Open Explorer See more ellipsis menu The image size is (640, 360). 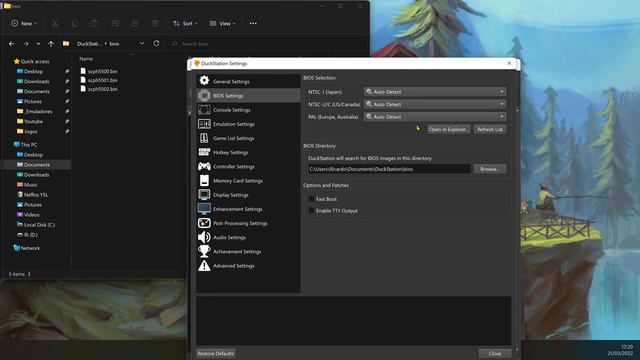pyautogui.click(x=253, y=24)
